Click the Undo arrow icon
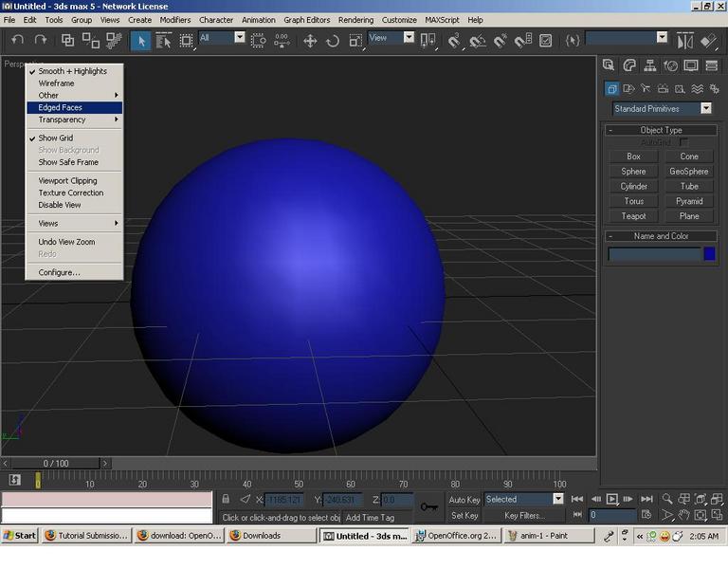This screenshot has height=569, width=728. tap(17, 40)
